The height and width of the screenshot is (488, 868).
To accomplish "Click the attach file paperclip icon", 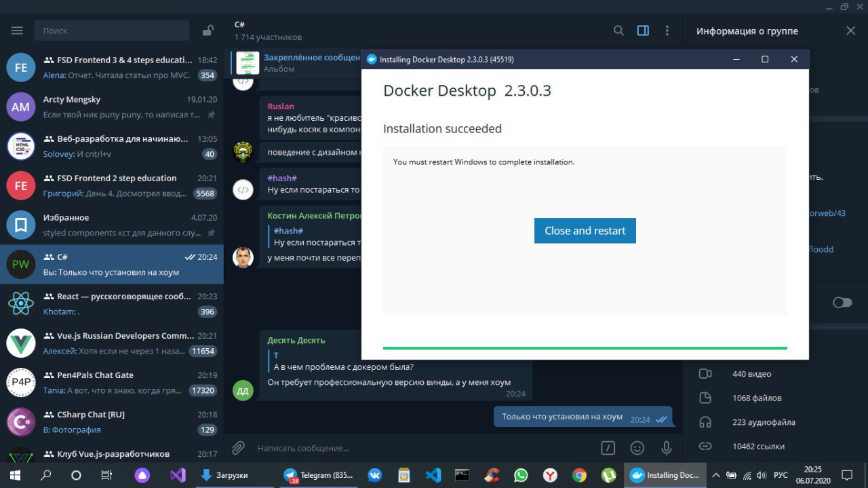I will (x=238, y=448).
